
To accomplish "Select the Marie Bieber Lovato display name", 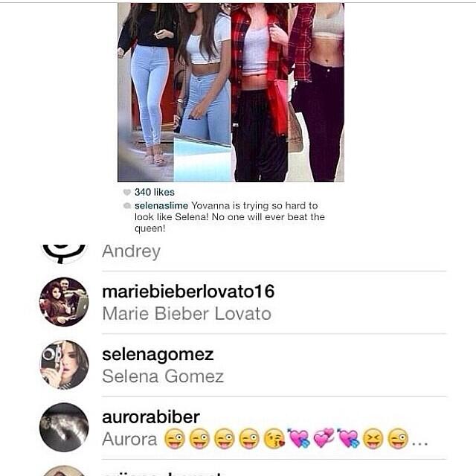I will [187, 314].
